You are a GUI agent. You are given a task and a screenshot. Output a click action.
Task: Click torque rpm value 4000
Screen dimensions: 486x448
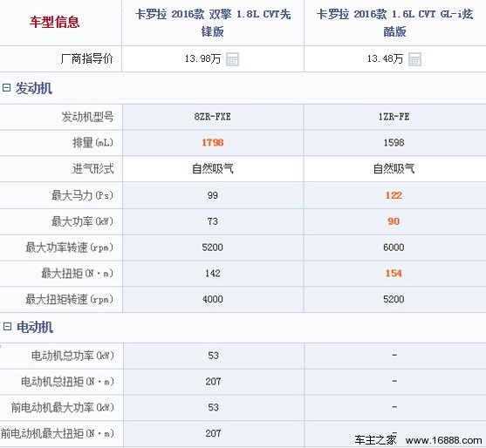pyautogui.click(x=213, y=299)
